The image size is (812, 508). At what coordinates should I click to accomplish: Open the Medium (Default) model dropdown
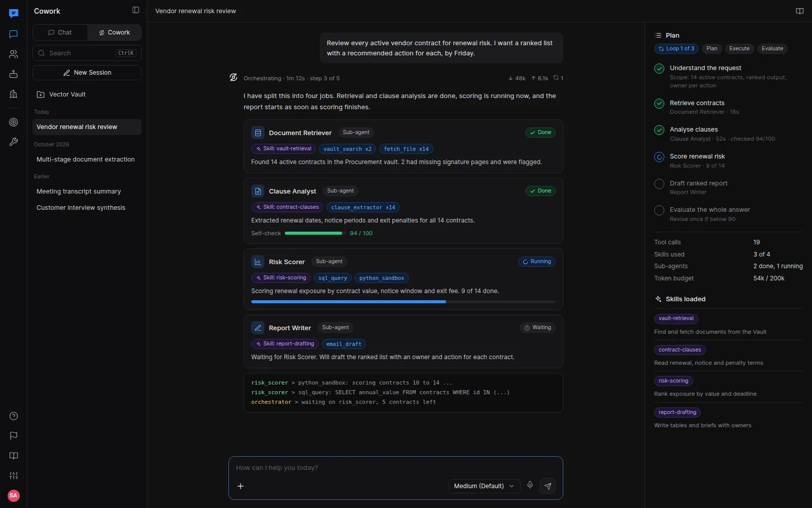[484, 486]
